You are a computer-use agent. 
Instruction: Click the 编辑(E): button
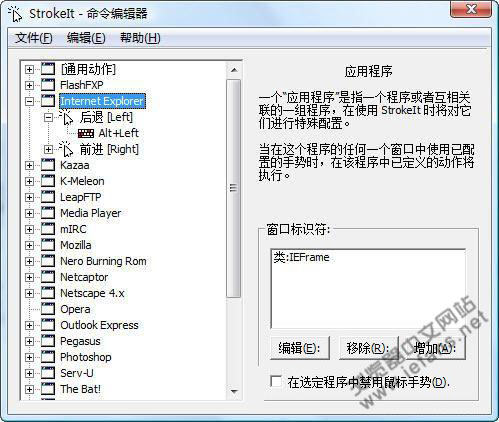tap(300, 348)
